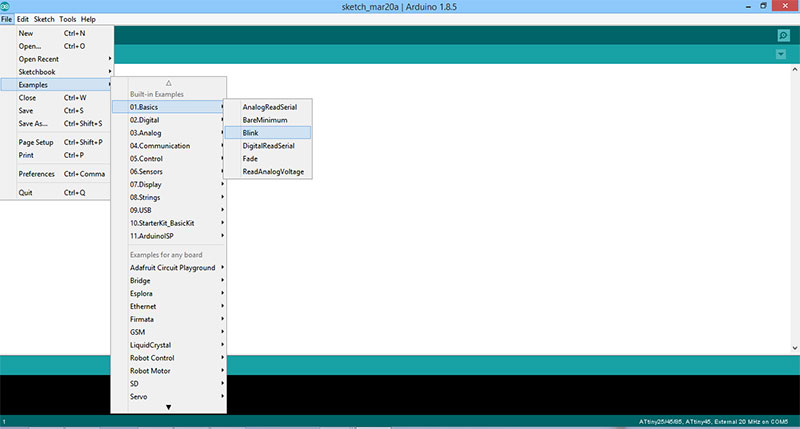
Task: Minimize the Arduino window
Action: 748,6
